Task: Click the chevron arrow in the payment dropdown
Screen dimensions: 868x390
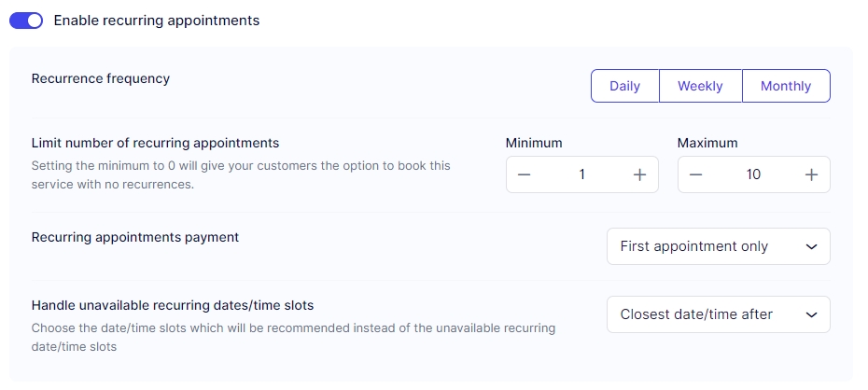Action: click(x=811, y=247)
